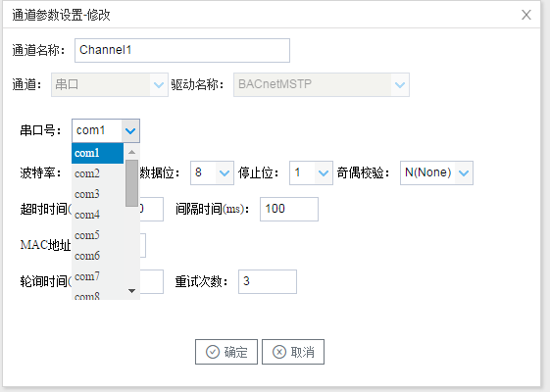
Task: Select com5 option
Action: [x=97, y=235]
